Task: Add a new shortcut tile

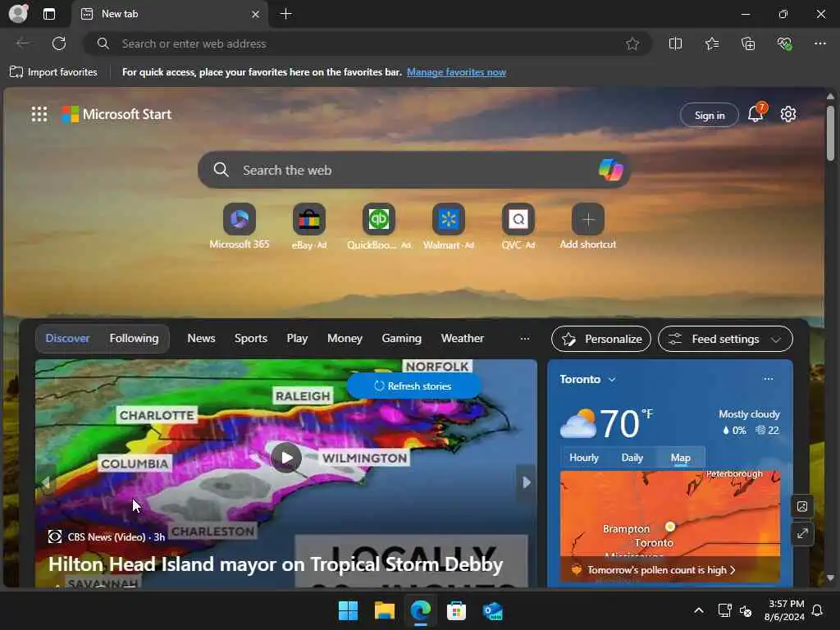Action: [x=587, y=226]
